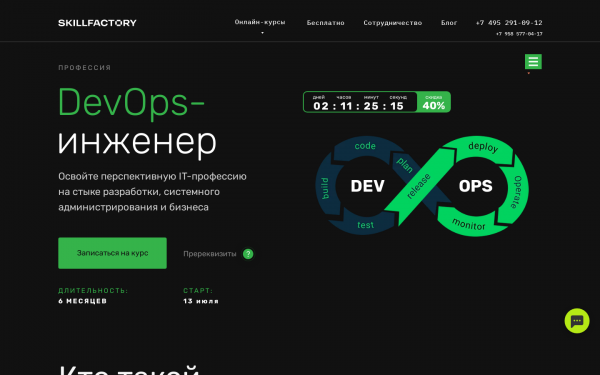Click the СТАРТ: label
The height and width of the screenshot is (375, 600).
point(198,291)
